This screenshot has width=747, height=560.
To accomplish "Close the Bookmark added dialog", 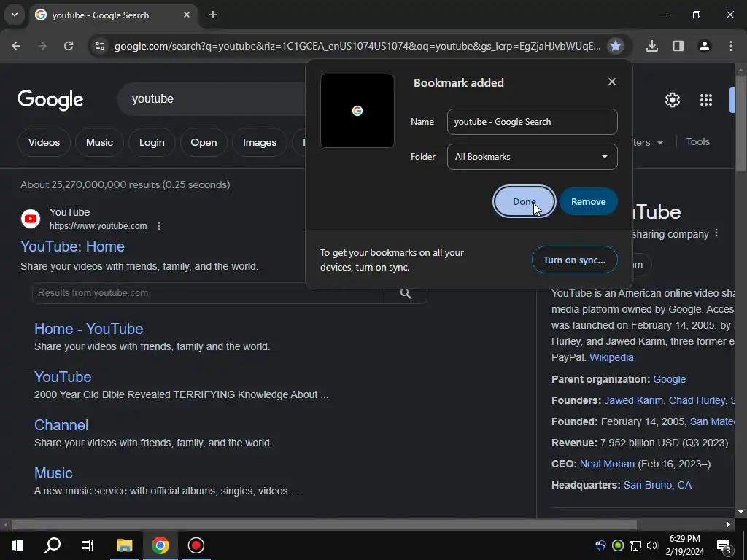I will 612,82.
